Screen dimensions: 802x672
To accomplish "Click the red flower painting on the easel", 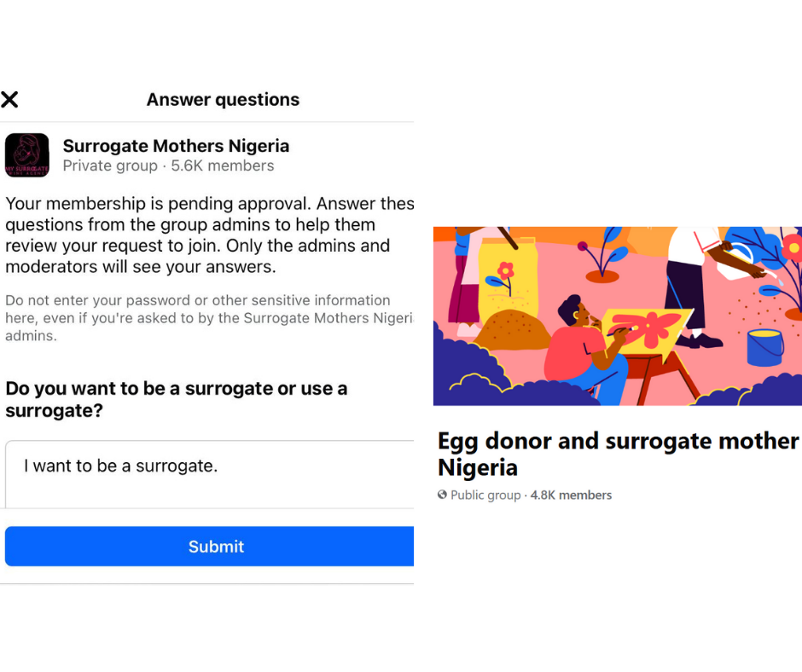I will (648, 327).
